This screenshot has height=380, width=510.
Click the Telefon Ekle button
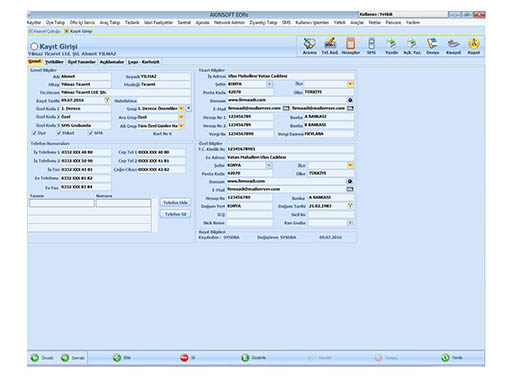click(175, 203)
